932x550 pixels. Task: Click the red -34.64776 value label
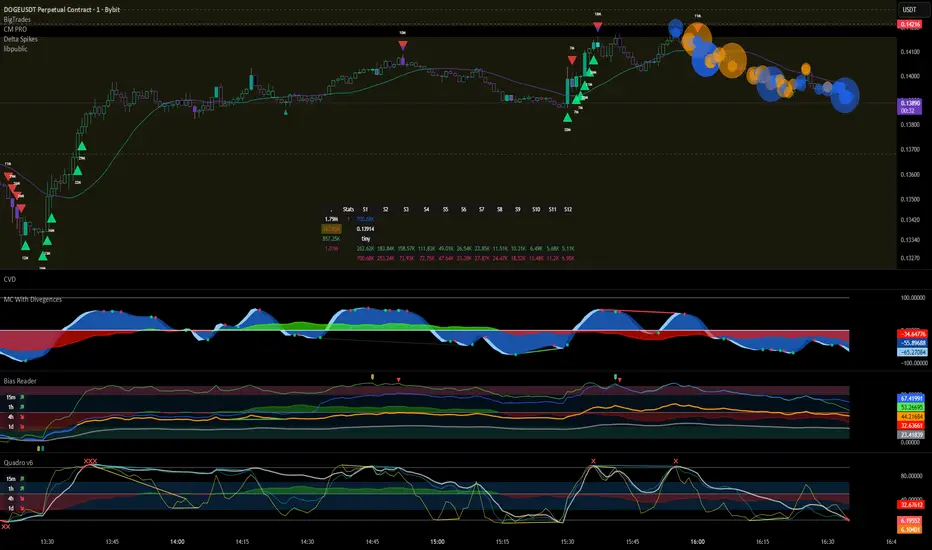pos(912,334)
